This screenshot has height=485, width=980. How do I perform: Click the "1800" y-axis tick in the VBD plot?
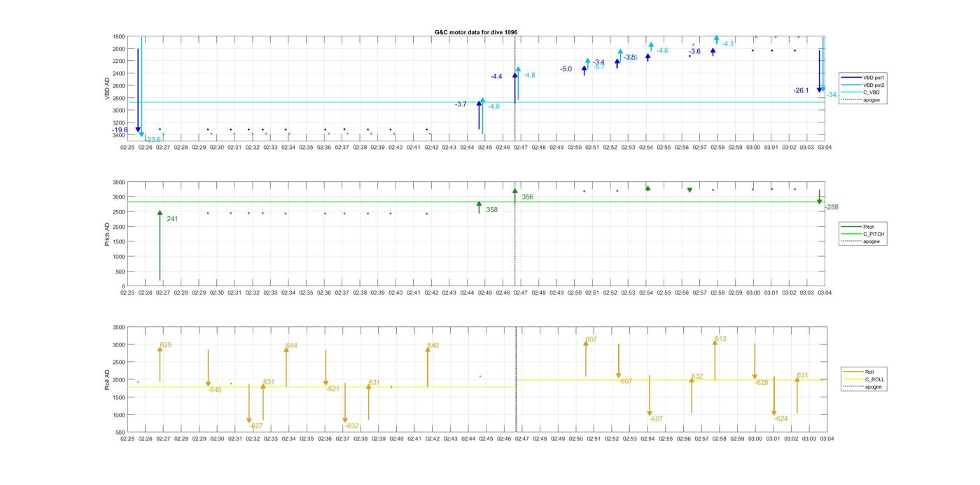tap(119, 36)
